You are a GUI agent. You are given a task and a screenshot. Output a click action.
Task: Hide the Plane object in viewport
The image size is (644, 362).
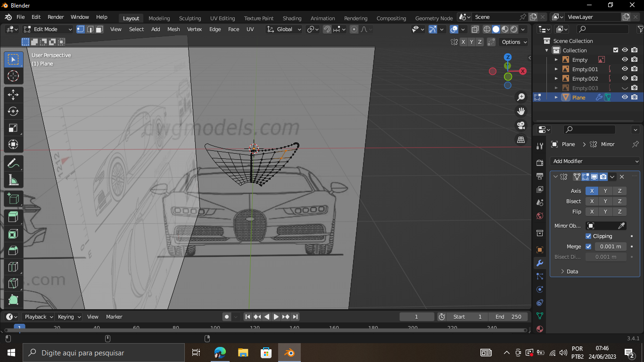(625, 98)
